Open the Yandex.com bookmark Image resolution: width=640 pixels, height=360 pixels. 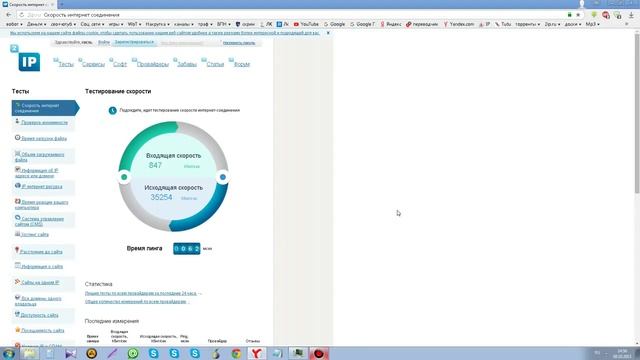pyautogui.click(x=459, y=24)
